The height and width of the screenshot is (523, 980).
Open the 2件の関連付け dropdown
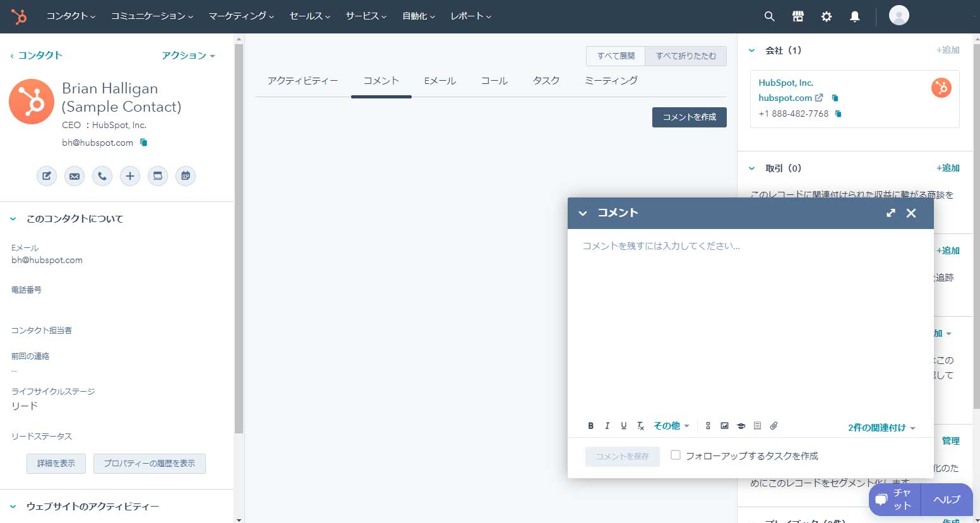tap(881, 428)
